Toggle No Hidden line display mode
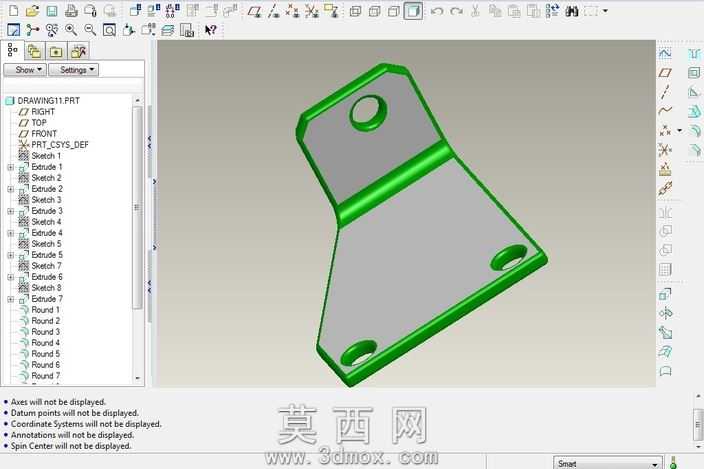This screenshot has width=704, height=469. click(394, 11)
